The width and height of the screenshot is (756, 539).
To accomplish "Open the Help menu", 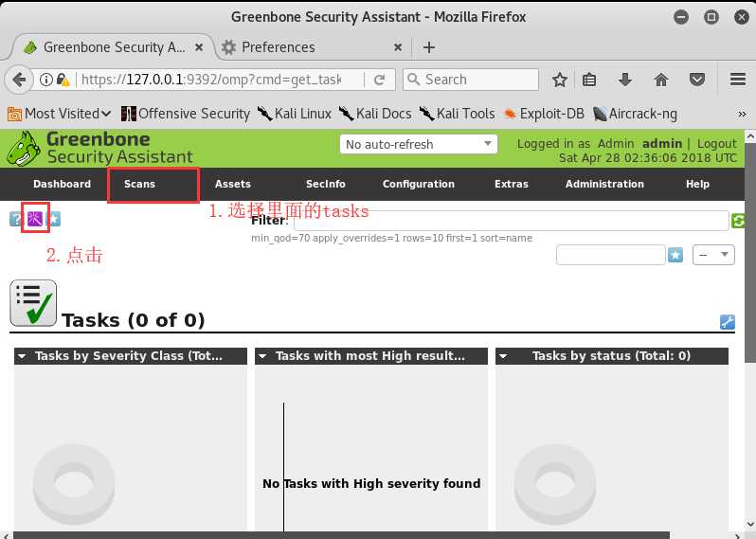I will (697, 184).
